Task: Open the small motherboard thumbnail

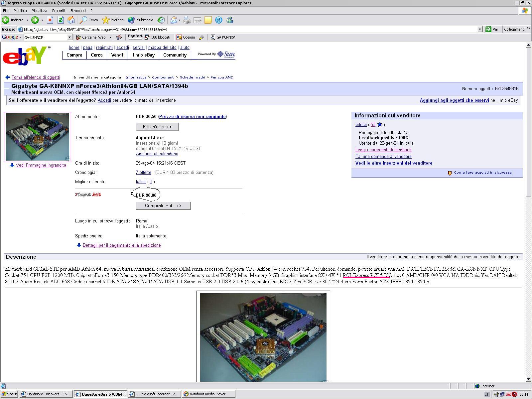Action: point(38,137)
